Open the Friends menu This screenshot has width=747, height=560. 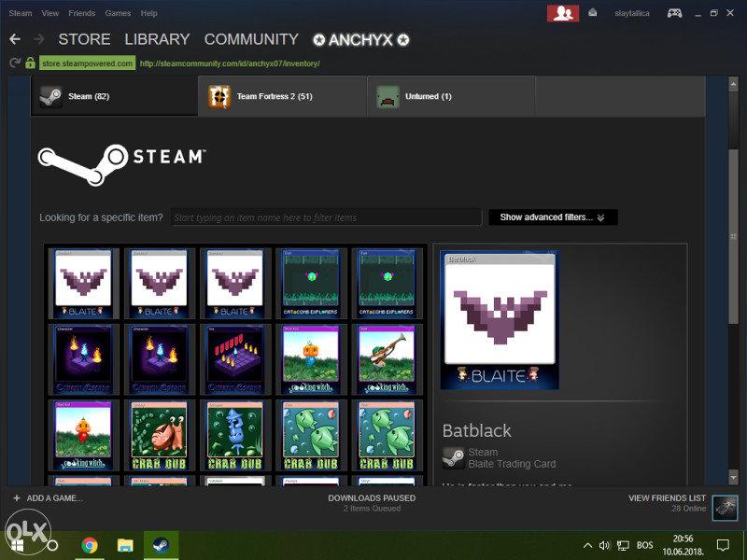(82, 13)
